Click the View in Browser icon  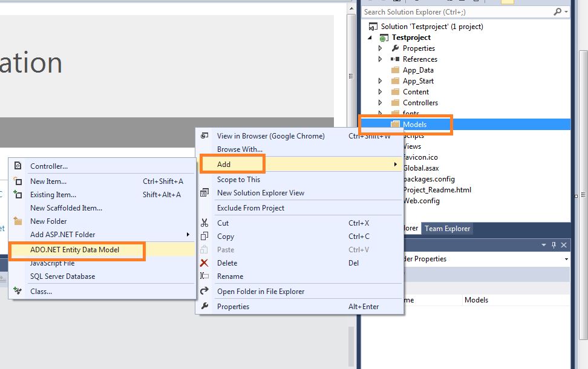pos(204,136)
